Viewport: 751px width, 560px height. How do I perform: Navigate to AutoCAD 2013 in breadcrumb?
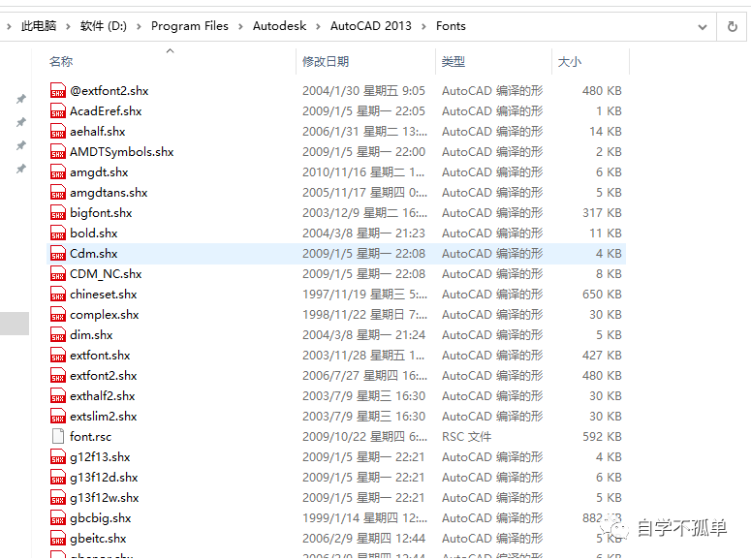pos(371,26)
